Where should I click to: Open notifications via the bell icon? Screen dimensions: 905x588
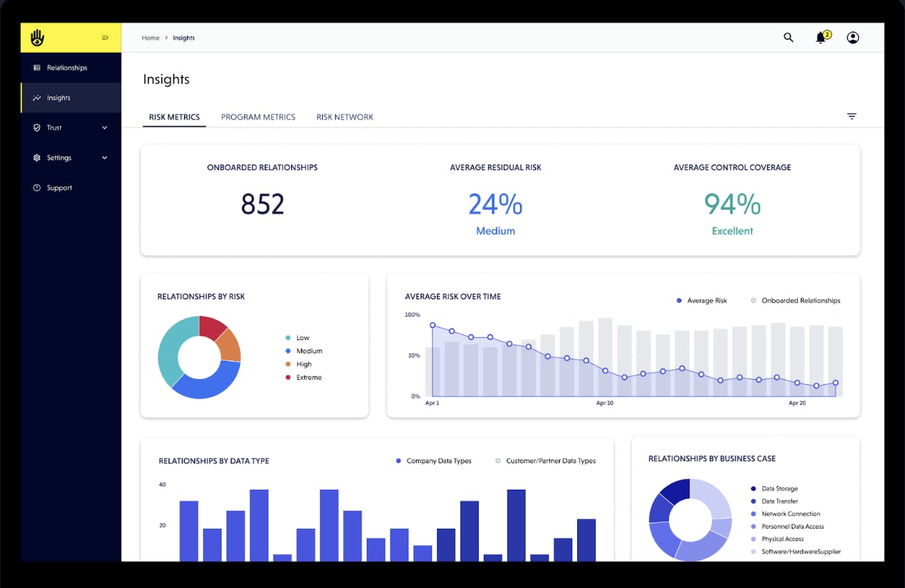821,37
